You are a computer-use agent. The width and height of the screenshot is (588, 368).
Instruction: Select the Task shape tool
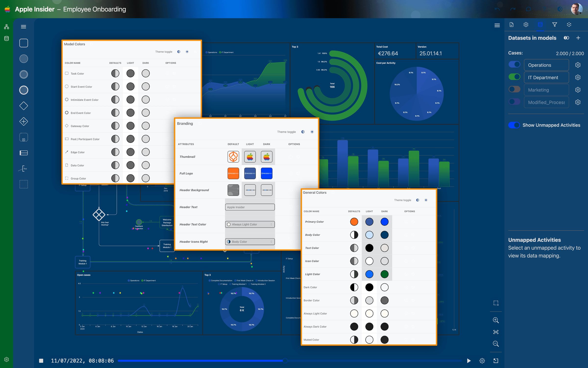click(24, 43)
